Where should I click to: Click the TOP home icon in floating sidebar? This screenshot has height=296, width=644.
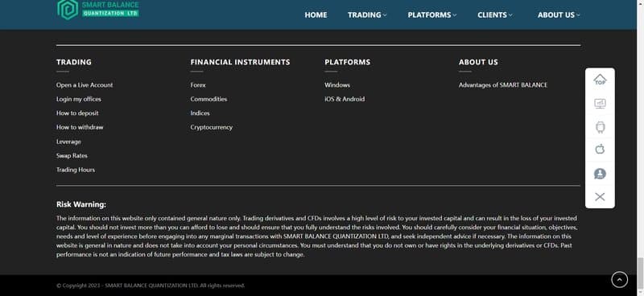coord(600,80)
